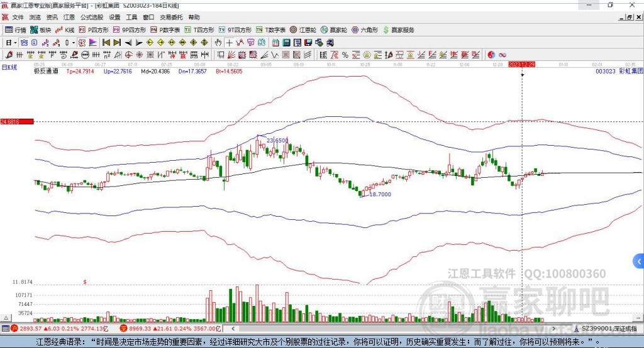Select the crosshair cursor tool

[x=229, y=42]
